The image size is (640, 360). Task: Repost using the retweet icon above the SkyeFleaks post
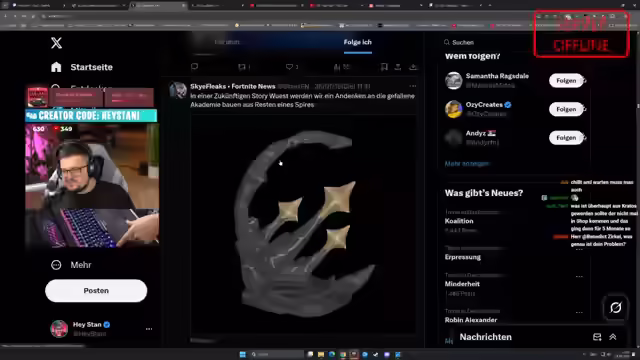[x=242, y=67]
